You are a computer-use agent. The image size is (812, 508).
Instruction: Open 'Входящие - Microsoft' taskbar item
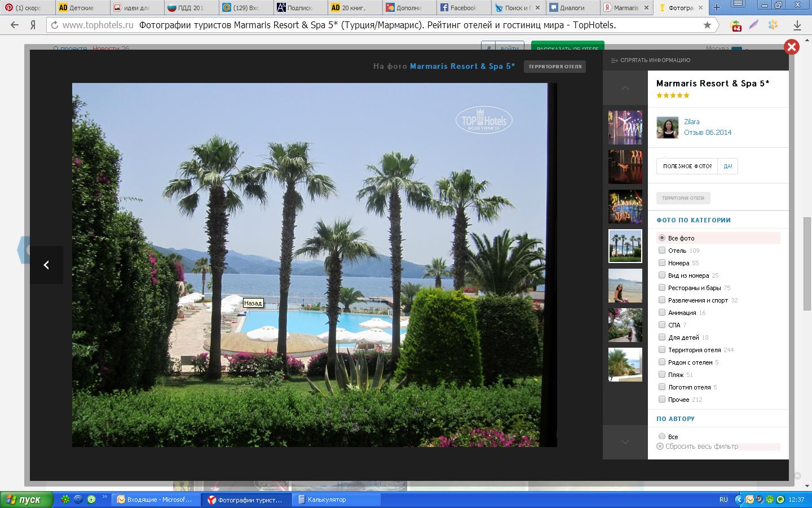(x=155, y=500)
